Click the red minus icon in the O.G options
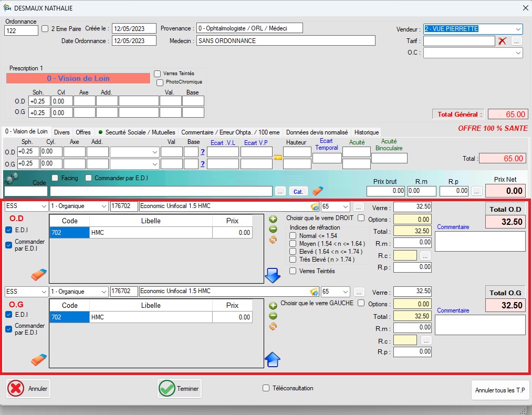Screen dimensions: 532x415 pyautogui.click(x=273, y=316)
